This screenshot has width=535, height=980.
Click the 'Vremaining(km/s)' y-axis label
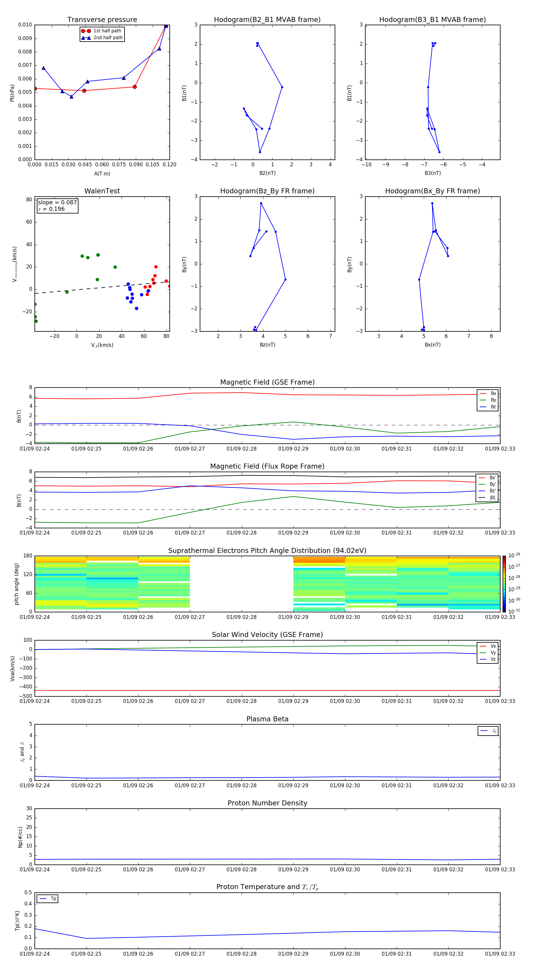[x=15, y=264]
